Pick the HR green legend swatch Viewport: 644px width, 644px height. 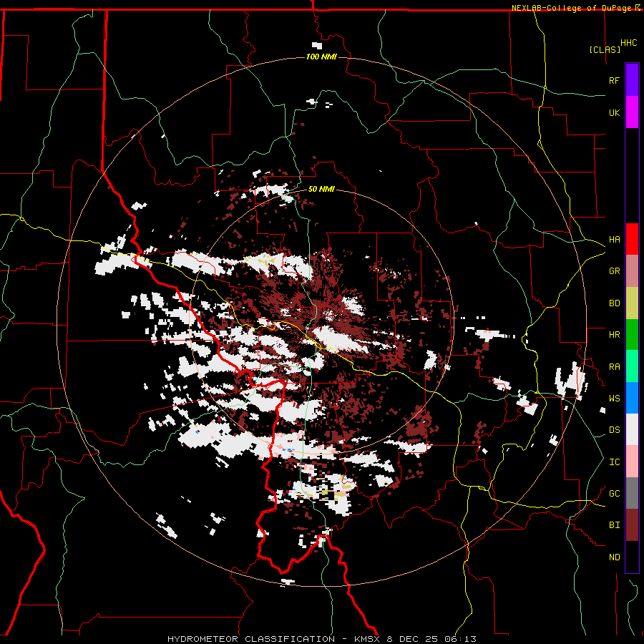[632, 335]
